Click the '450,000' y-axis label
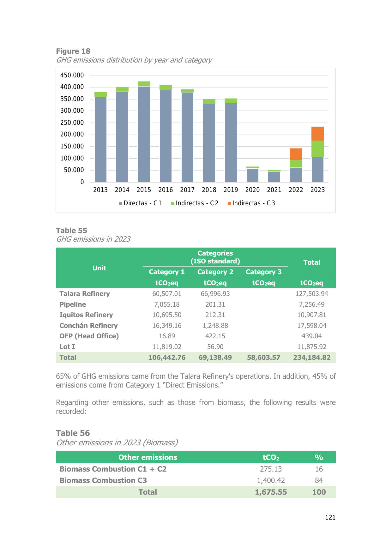The image size is (392, 554). tap(72, 75)
